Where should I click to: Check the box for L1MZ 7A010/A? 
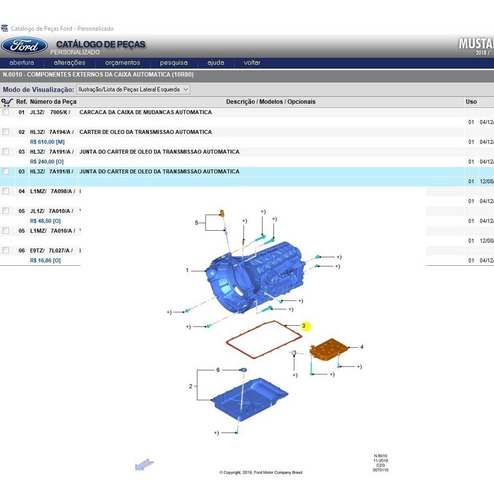(6, 231)
